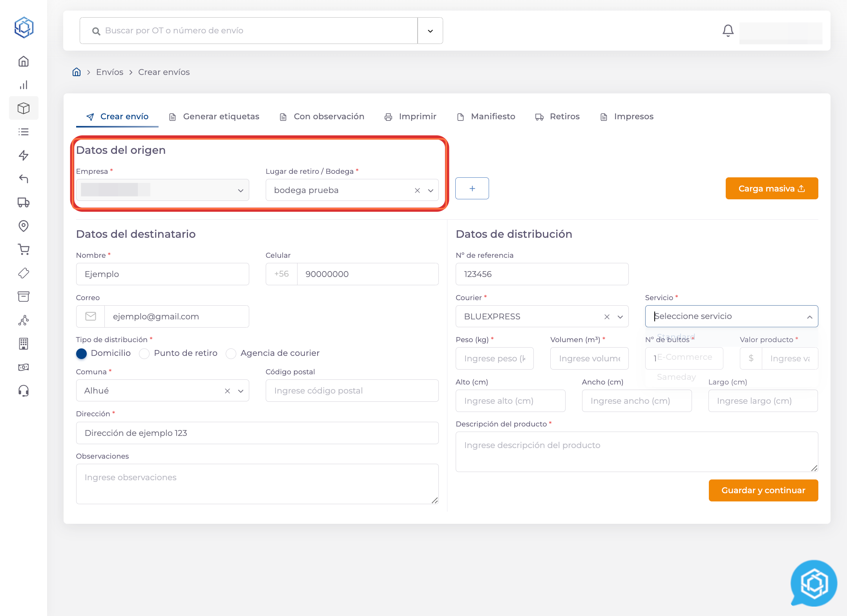
Task: Select Agencia de courier option
Action: pos(231,354)
